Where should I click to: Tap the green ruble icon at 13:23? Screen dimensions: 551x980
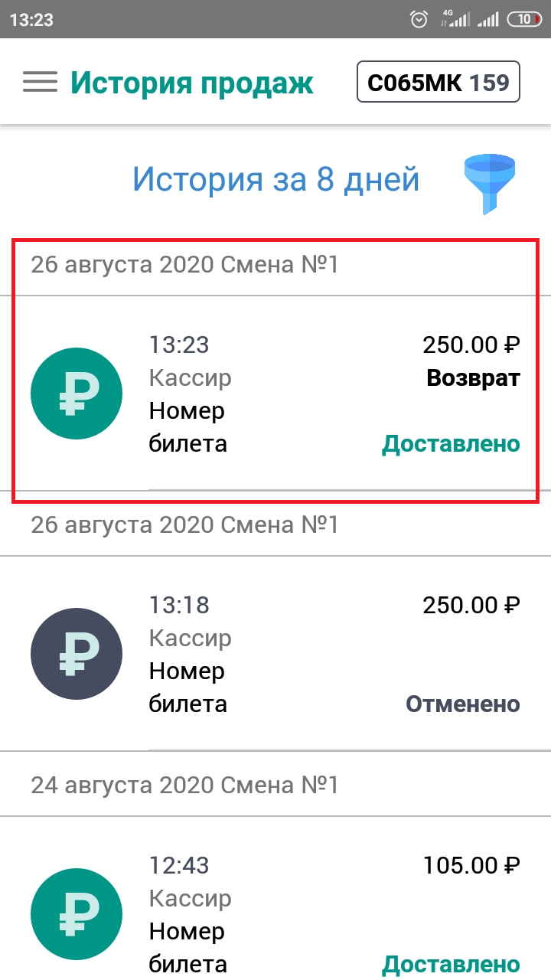(x=77, y=394)
